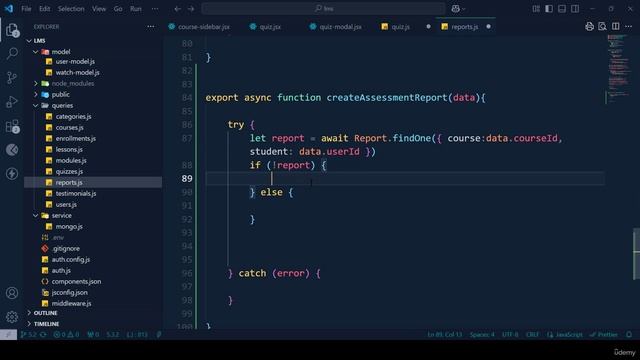
Task: Open the Edit menu
Action: [44, 9]
